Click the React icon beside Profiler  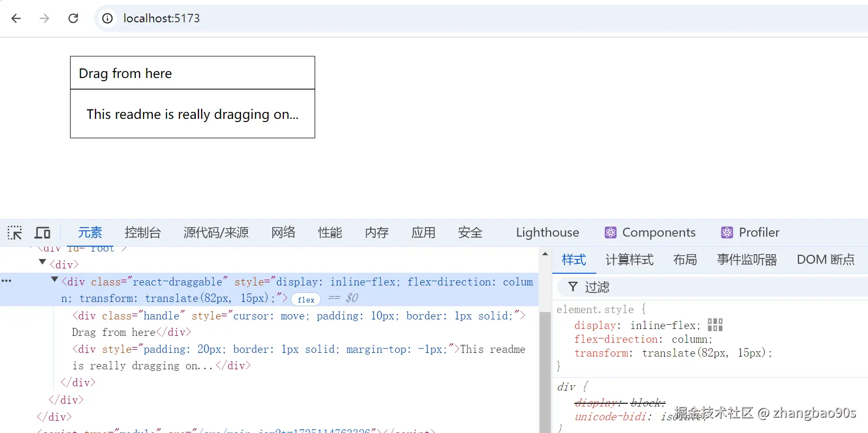727,232
